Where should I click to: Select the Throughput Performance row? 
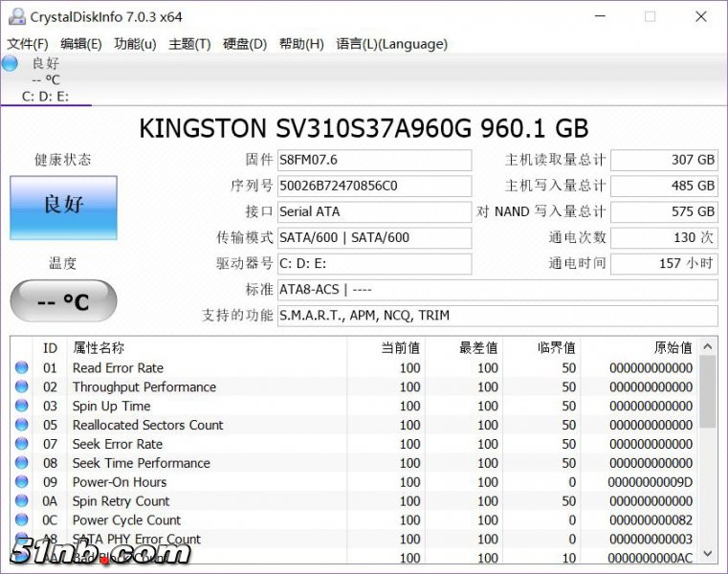click(x=144, y=387)
